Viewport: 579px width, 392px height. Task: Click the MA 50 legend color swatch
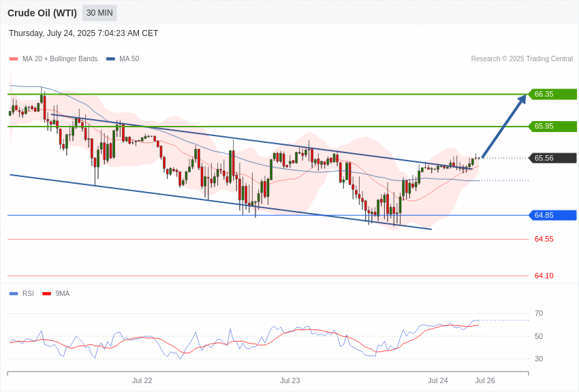click(110, 59)
